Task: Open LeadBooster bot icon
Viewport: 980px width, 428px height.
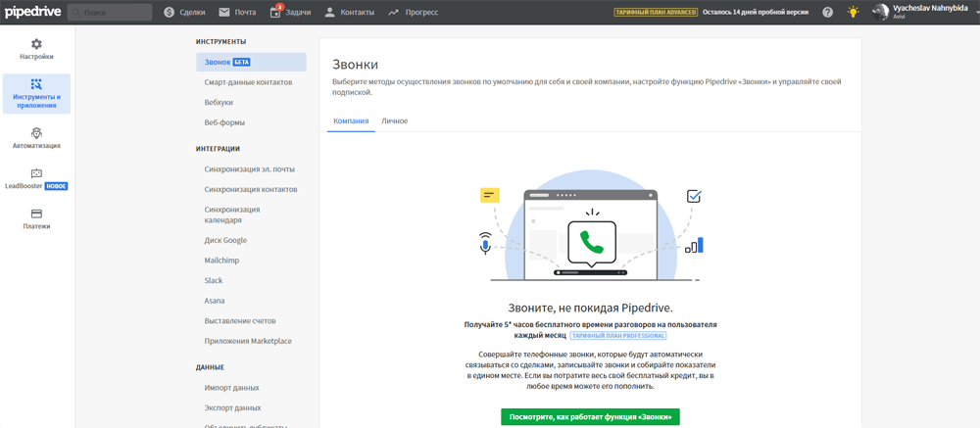Action: coord(36,173)
